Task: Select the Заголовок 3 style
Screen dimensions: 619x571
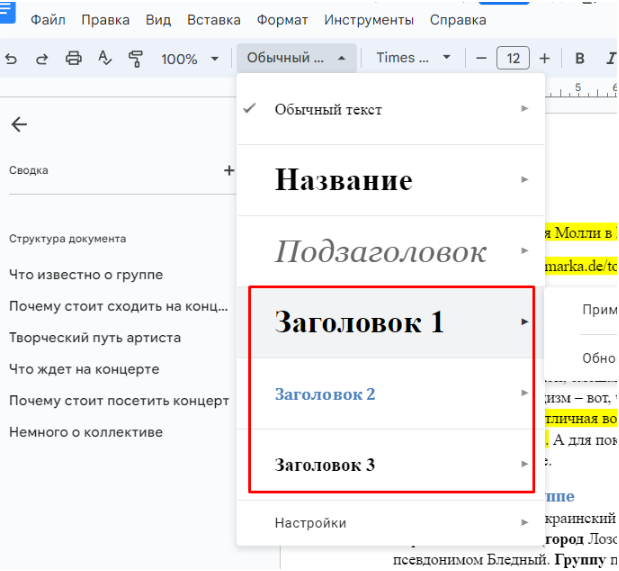Action: pyautogui.click(x=390, y=465)
